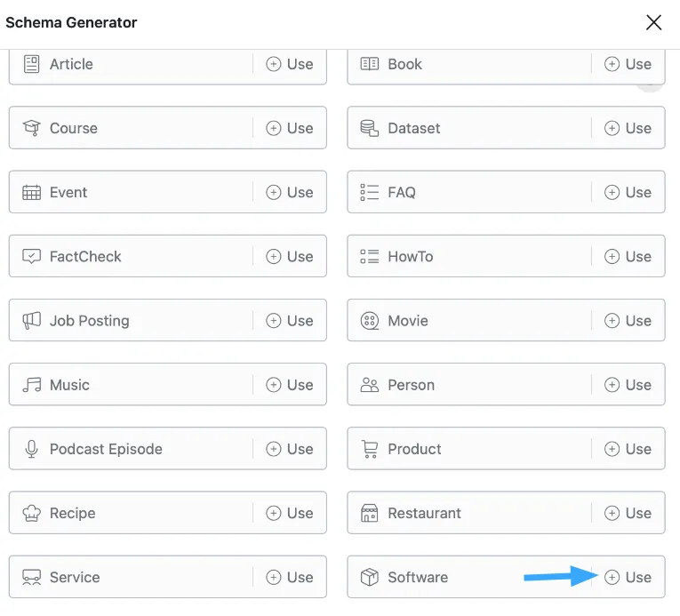Image resolution: width=680 pixels, height=616 pixels.
Task: Select the Restaurant schema label
Action: (x=424, y=513)
